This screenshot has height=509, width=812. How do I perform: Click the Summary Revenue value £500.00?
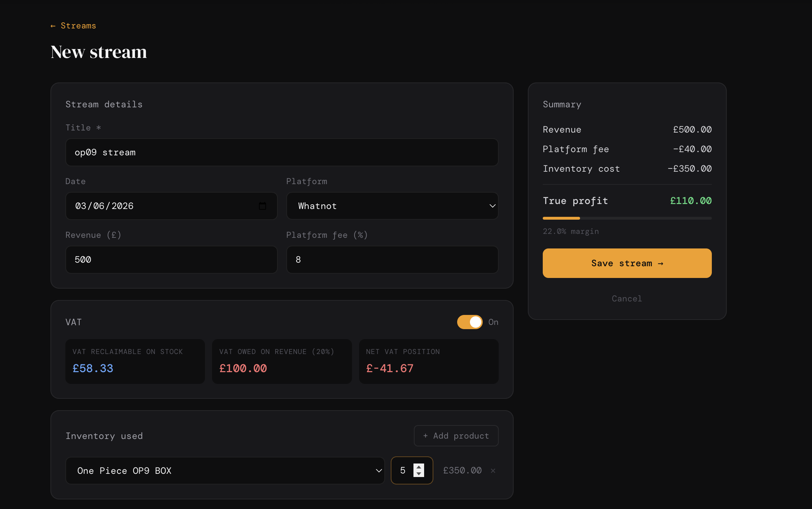point(692,129)
